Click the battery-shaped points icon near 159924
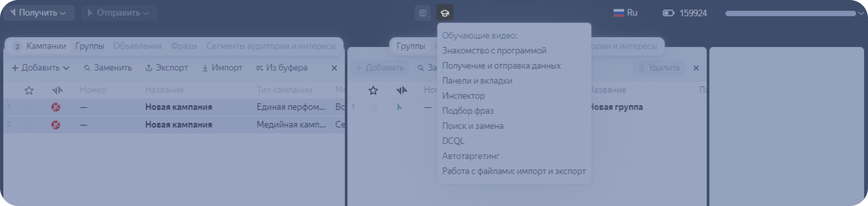This screenshot has height=206, width=868. pos(668,13)
